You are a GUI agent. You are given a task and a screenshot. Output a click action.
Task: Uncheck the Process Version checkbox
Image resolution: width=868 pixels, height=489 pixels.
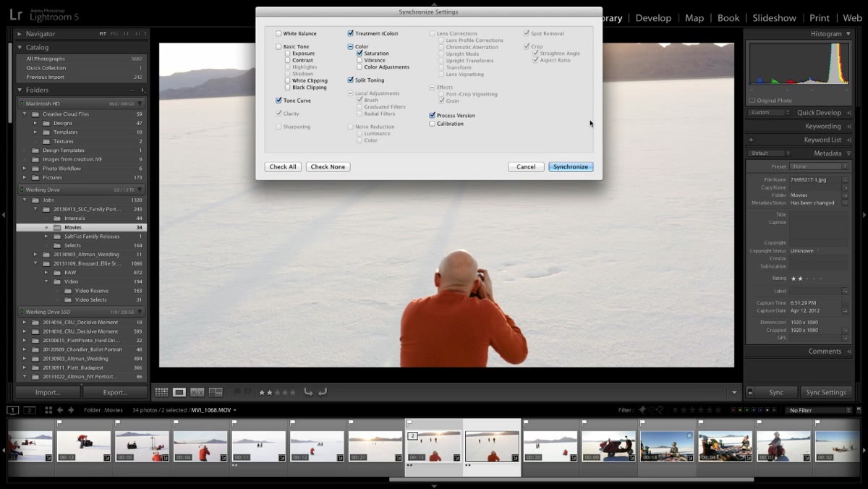click(x=433, y=115)
